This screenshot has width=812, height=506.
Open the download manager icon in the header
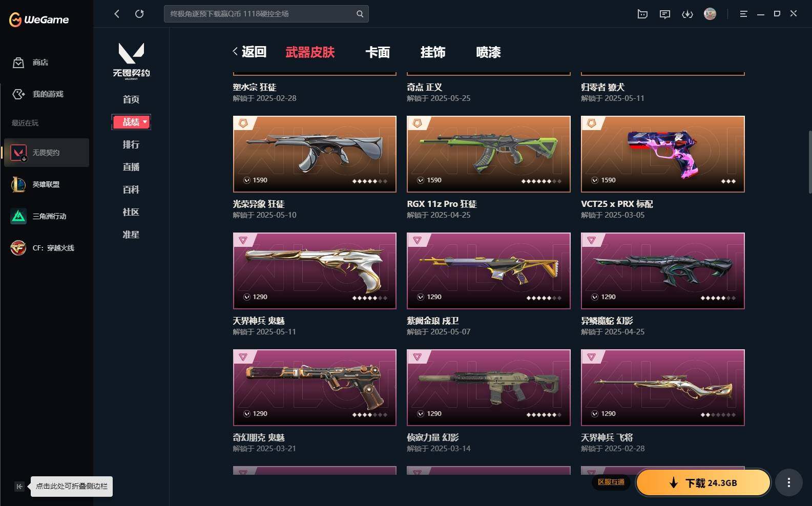(x=688, y=14)
